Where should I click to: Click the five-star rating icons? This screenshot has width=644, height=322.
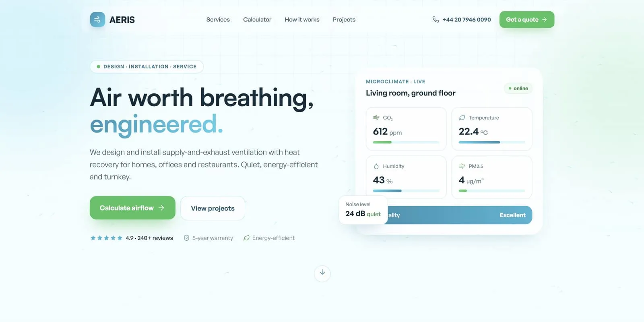coord(106,238)
